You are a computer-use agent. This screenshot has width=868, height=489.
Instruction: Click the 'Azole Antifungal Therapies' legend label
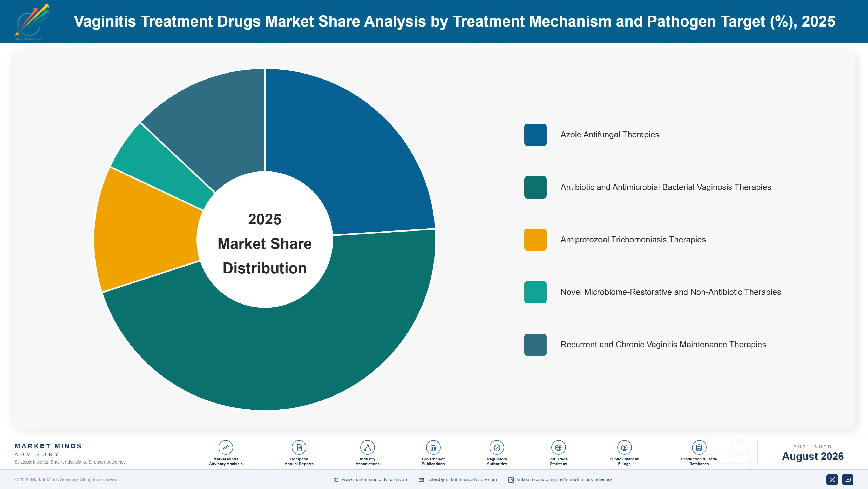[x=609, y=135]
